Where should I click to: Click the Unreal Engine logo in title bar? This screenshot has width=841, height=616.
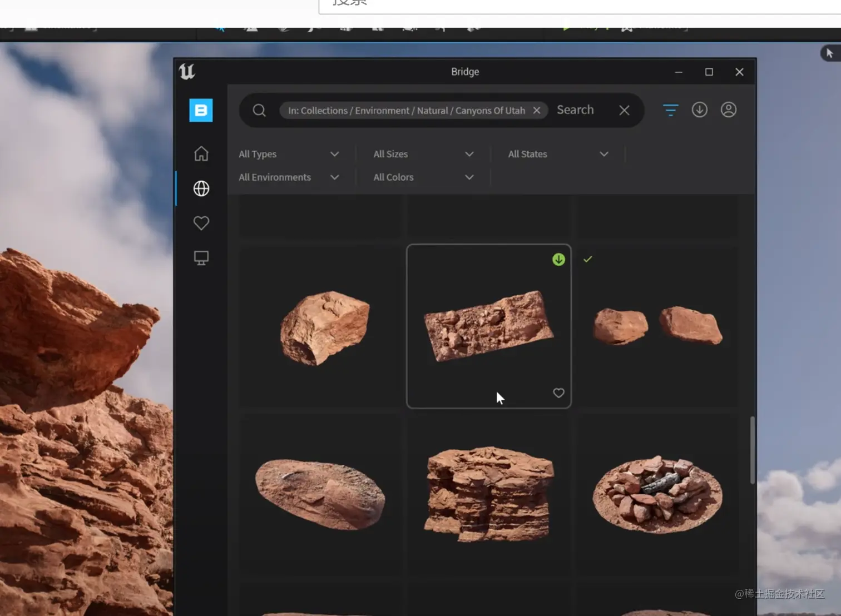coord(187,71)
